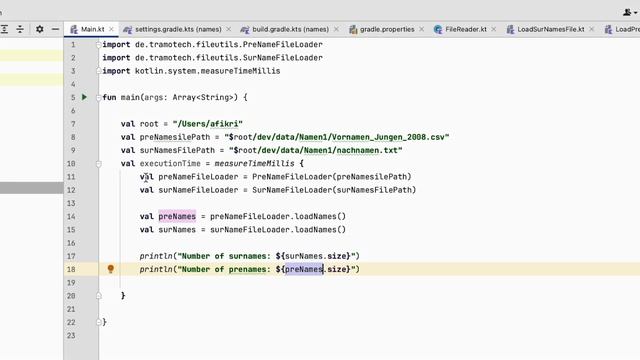Click selected preNames in line 18

(304, 269)
